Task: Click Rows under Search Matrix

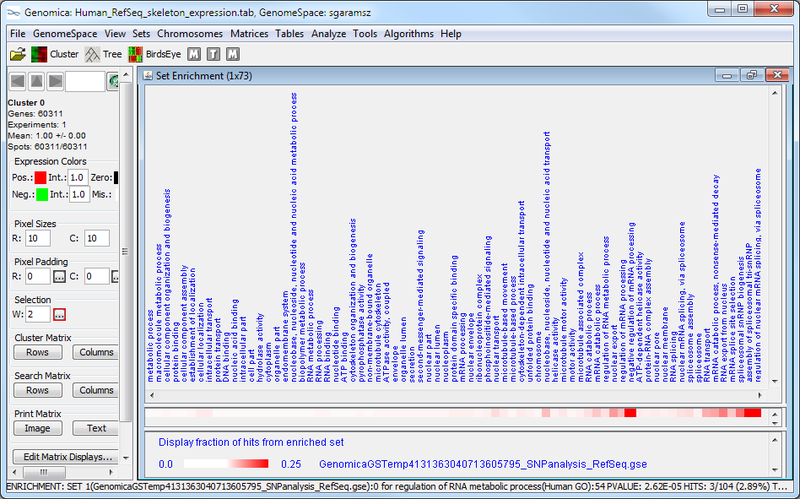Action: click(38, 390)
